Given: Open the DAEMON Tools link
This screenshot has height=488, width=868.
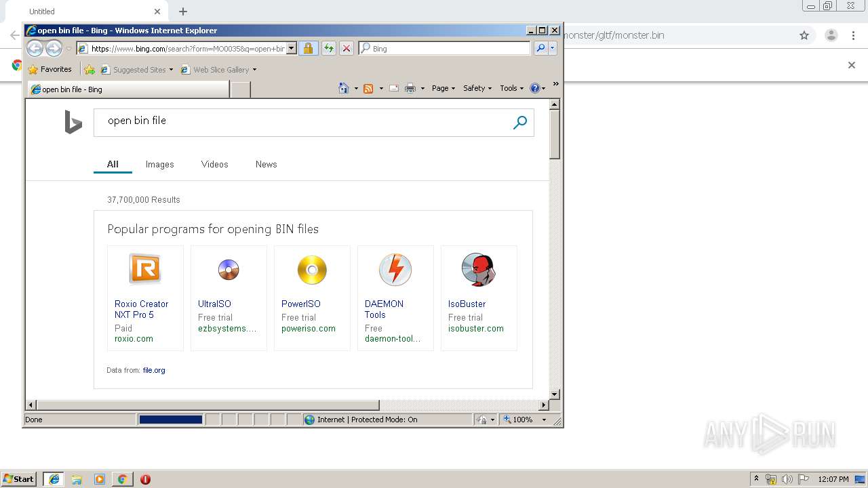Looking at the screenshot, I should [384, 309].
